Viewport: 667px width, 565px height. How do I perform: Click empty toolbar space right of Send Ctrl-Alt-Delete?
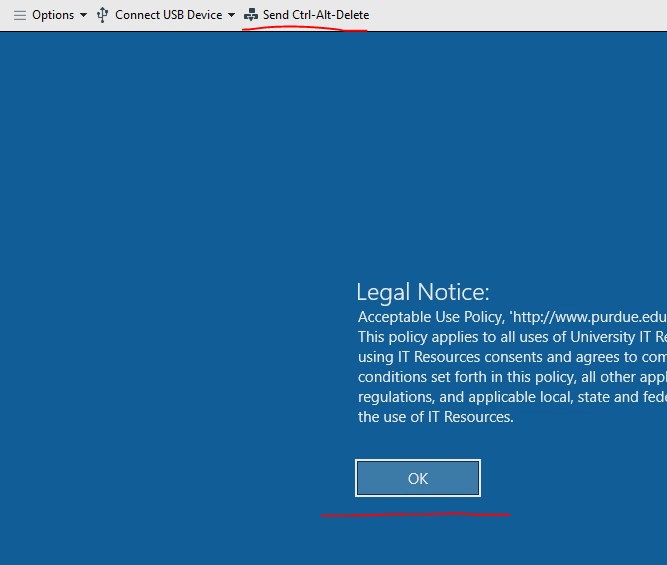click(x=520, y=15)
